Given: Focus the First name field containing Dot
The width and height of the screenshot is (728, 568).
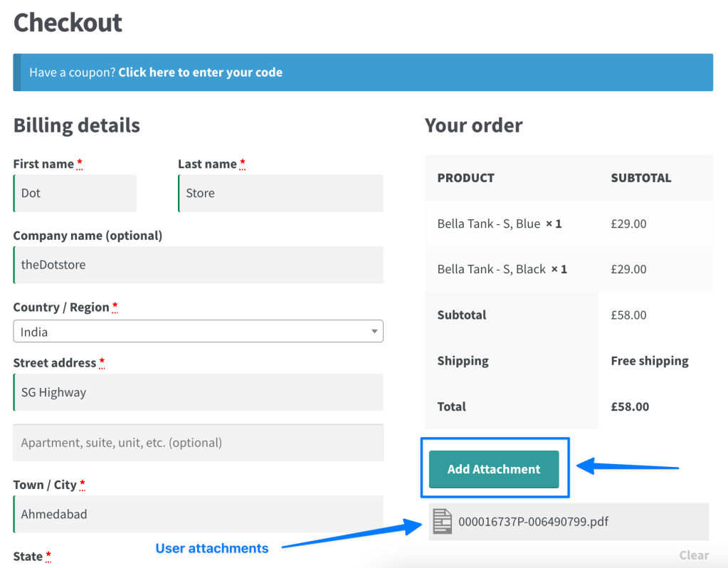Looking at the screenshot, I should pyautogui.click(x=75, y=194).
